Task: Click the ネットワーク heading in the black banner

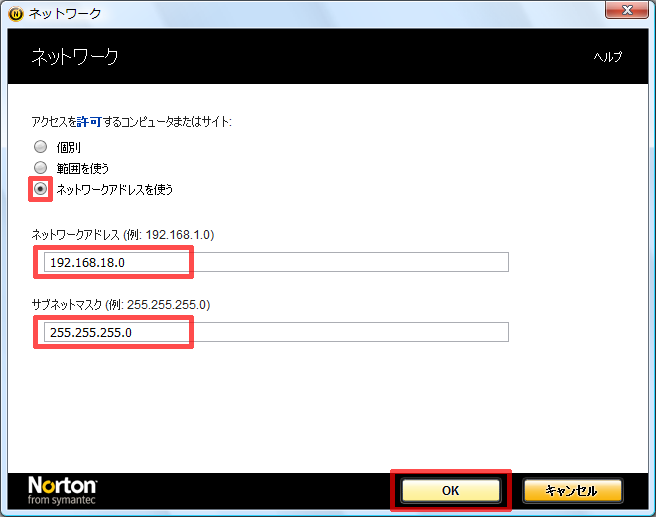Action: coord(76,57)
